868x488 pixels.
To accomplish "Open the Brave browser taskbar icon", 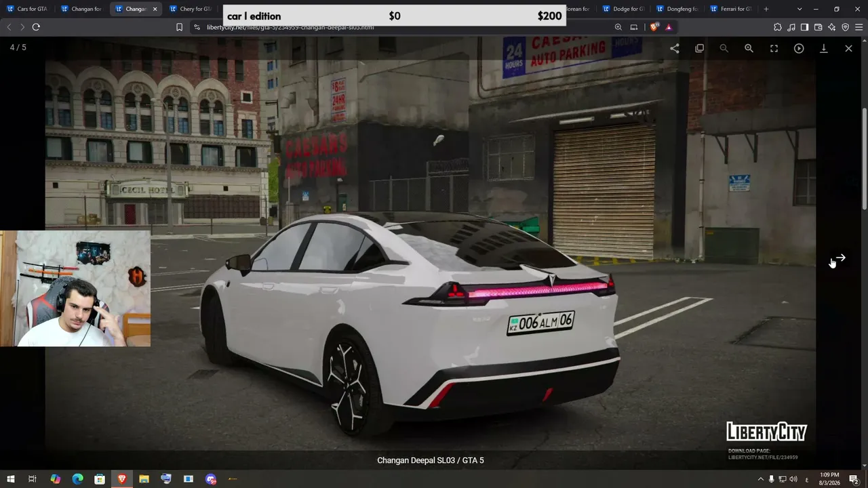I will (122, 479).
